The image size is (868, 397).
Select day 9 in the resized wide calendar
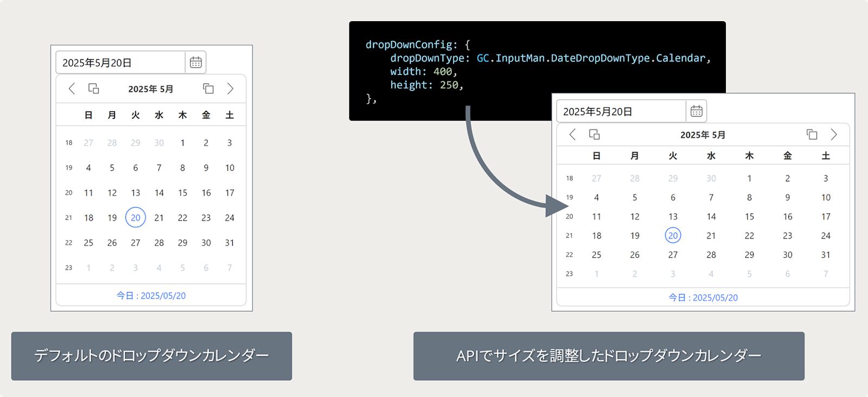tap(788, 198)
